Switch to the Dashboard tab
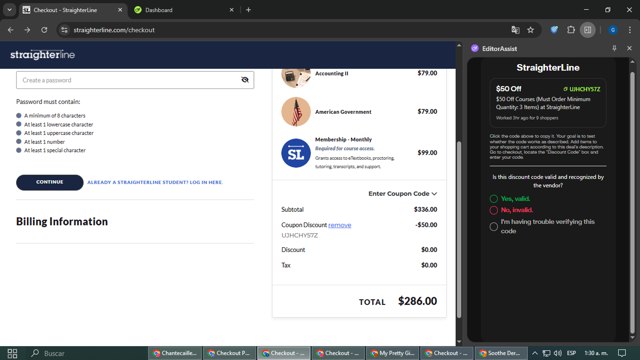Image resolution: width=640 pixels, height=360 pixels. tap(184, 10)
